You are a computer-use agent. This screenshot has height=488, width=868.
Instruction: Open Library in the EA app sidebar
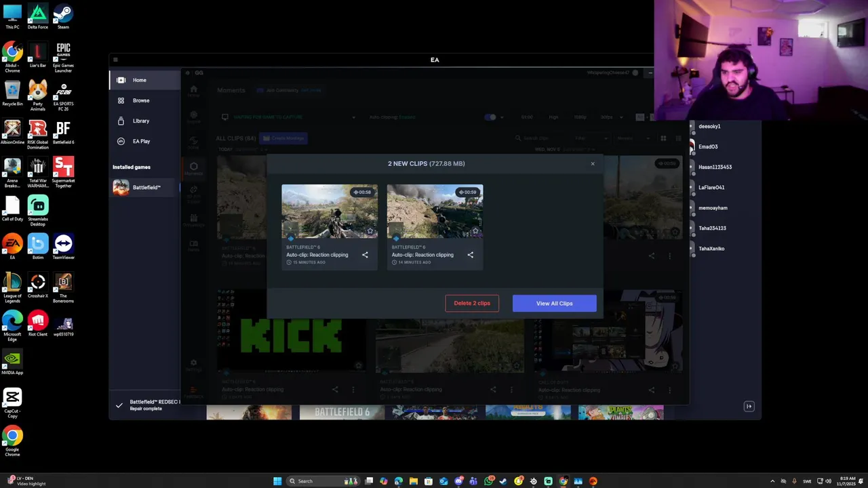click(x=144, y=121)
